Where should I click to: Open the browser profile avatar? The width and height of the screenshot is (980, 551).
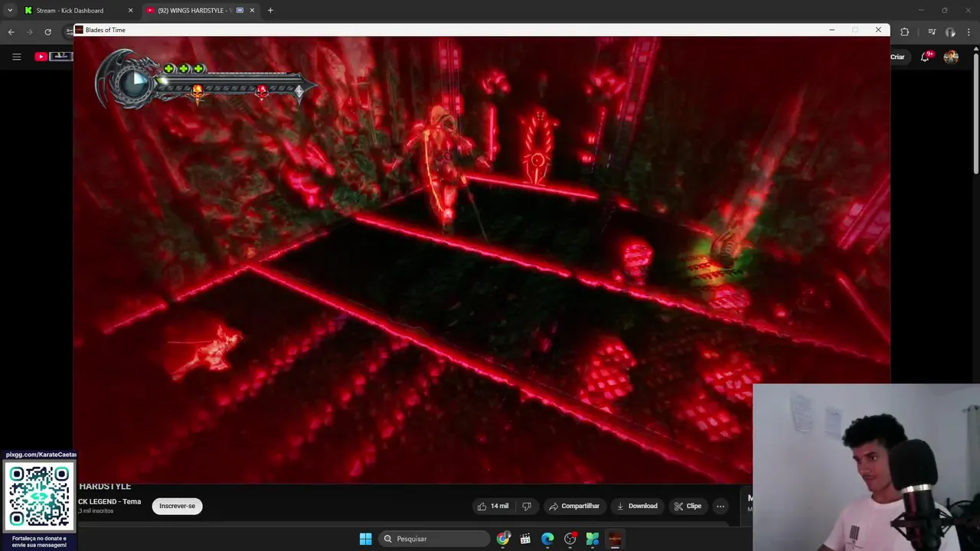click(x=950, y=32)
